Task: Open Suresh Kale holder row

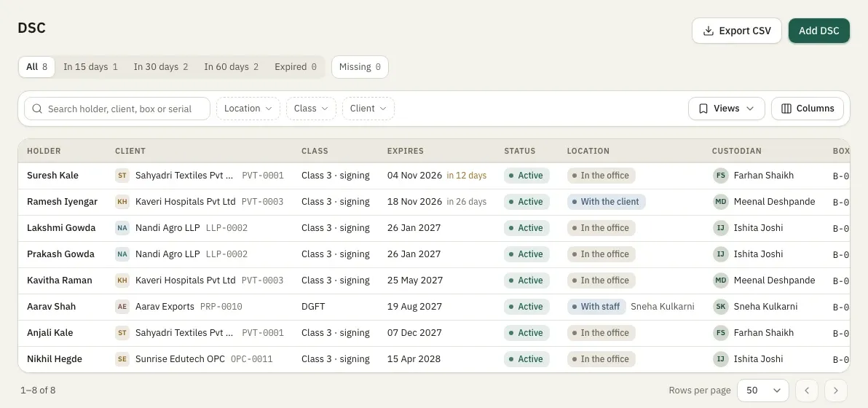Action: tap(52, 176)
